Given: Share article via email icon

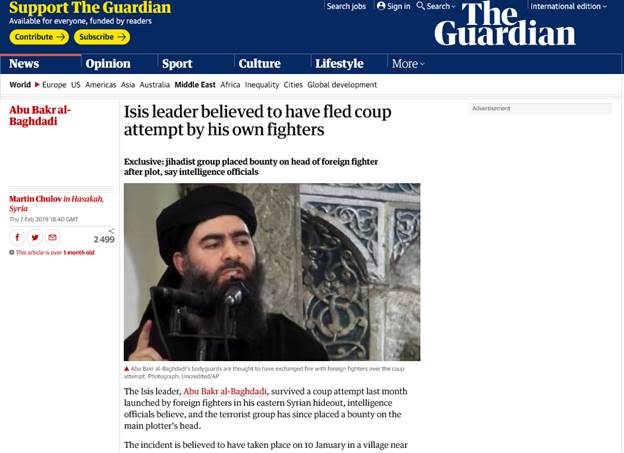Looking at the screenshot, I should (52, 238).
